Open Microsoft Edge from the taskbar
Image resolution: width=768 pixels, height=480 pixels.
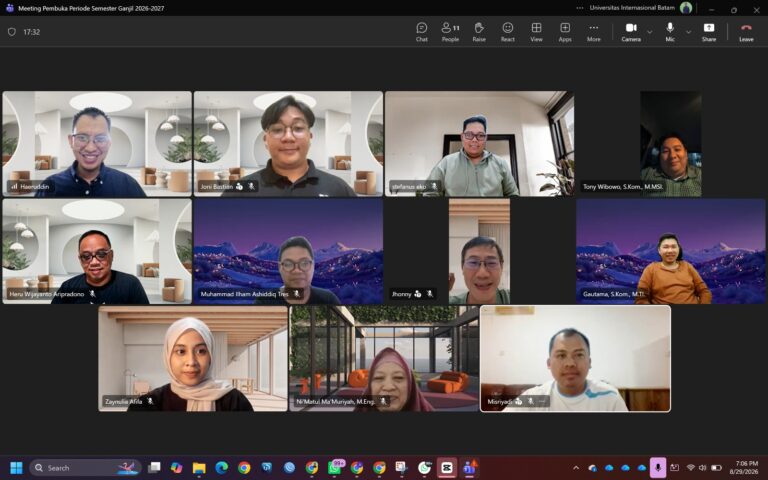pos(221,468)
